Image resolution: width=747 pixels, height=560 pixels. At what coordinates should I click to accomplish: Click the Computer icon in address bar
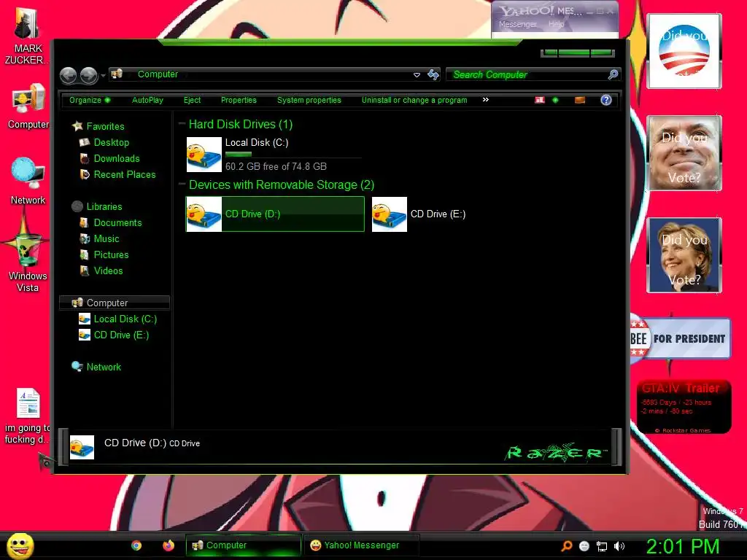pos(117,74)
